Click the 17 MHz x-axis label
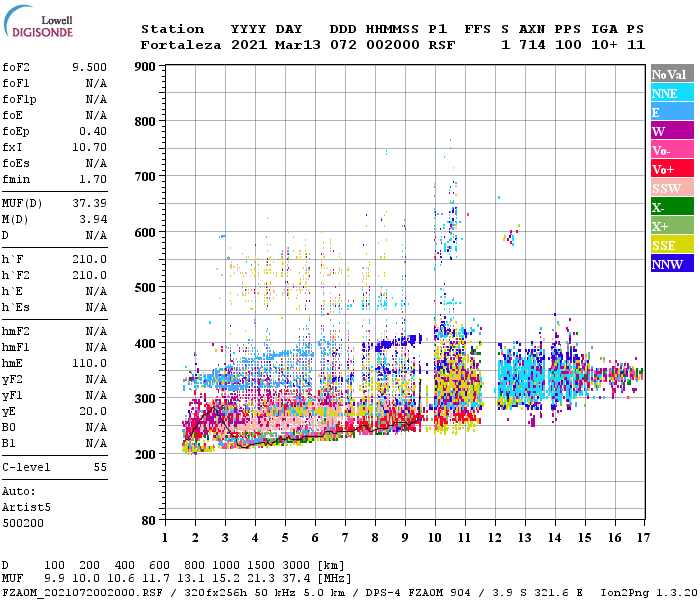The width and height of the screenshot is (700, 600). click(643, 538)
